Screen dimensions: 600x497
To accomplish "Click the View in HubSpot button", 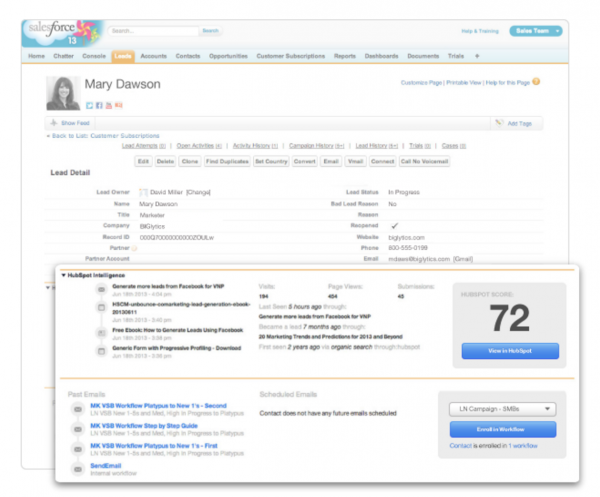I will tap(510, 351).
